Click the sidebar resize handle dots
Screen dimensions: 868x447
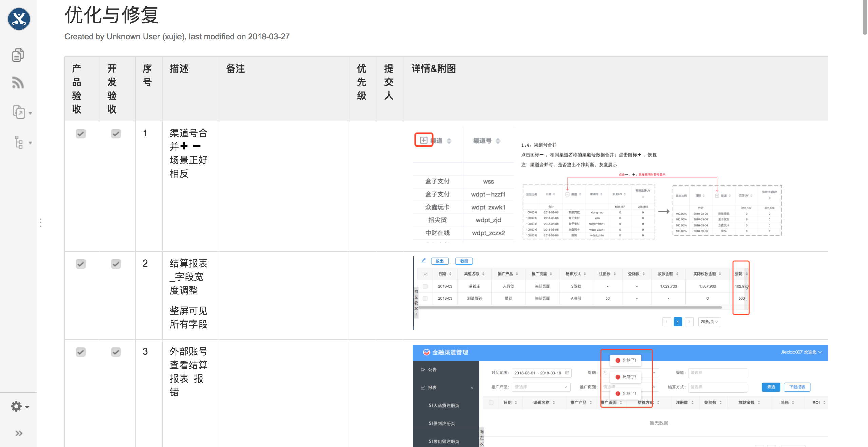[x=40, y=222]
